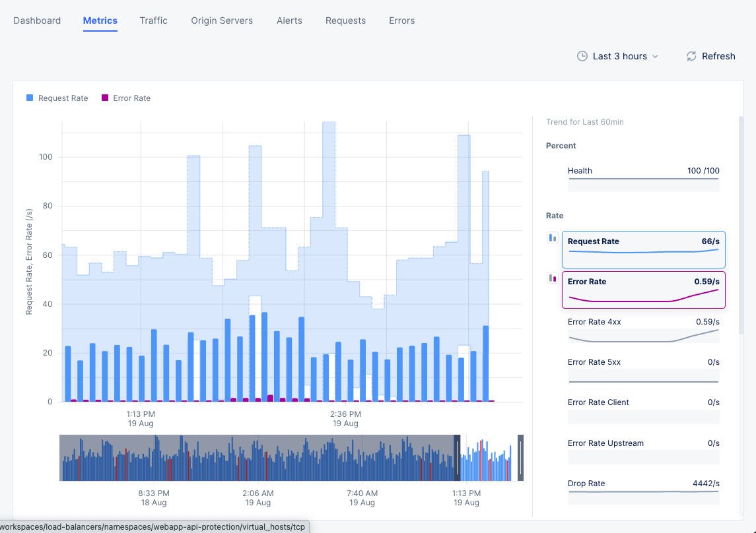
Task: Click the Error Rate bar chart icon
Action: click(553, 278)
